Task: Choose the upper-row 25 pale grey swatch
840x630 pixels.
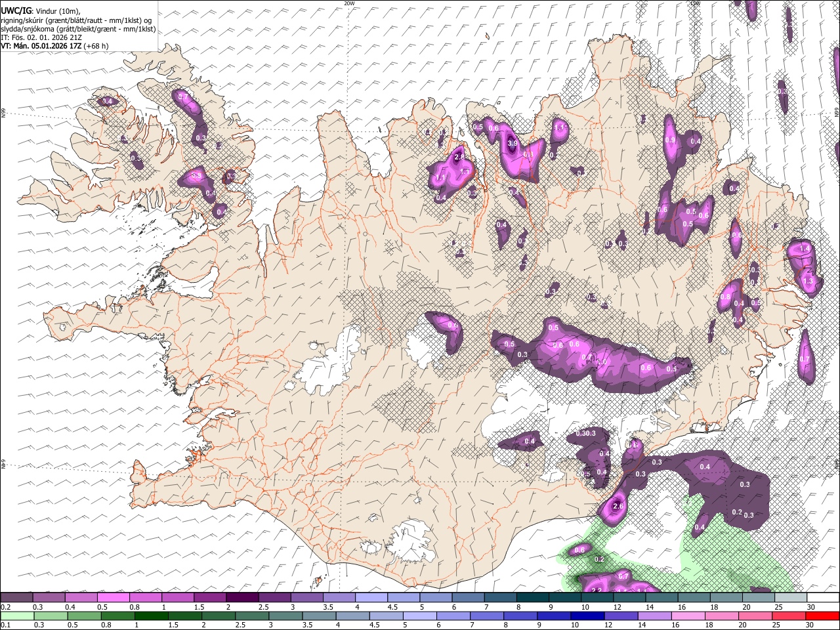Action: (790, 597)
